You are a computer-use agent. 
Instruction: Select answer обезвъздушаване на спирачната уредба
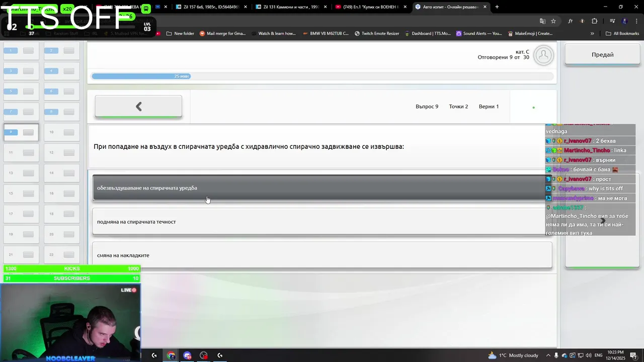322,188
